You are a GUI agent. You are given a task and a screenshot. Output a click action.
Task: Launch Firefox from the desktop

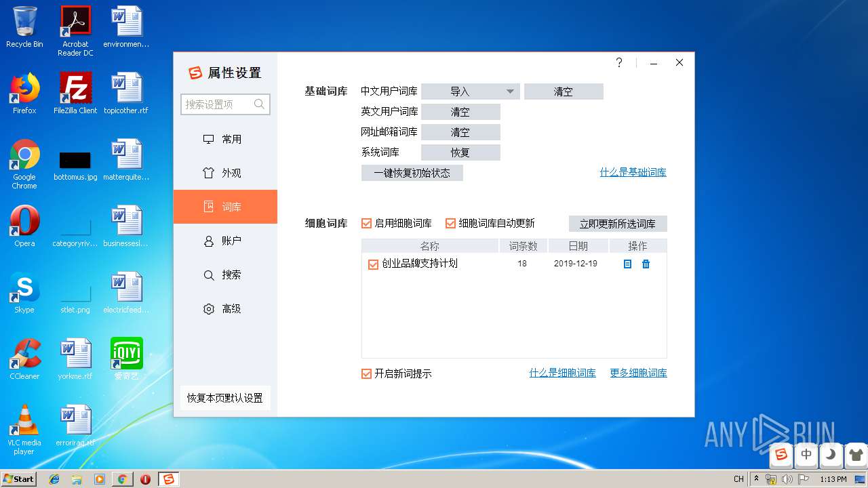pyautogui.click(x=24, y=94)
